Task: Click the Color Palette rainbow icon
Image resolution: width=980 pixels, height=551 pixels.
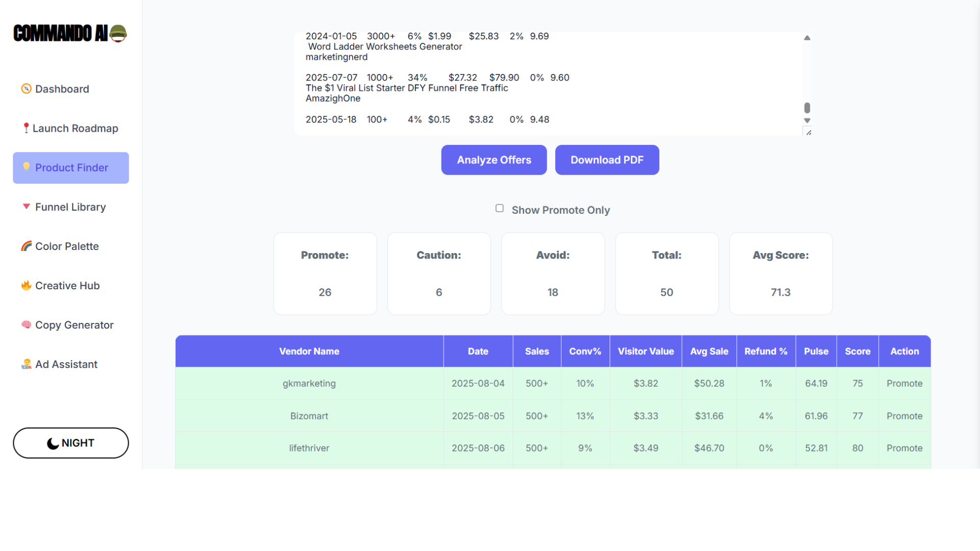Action: [26, 246]
